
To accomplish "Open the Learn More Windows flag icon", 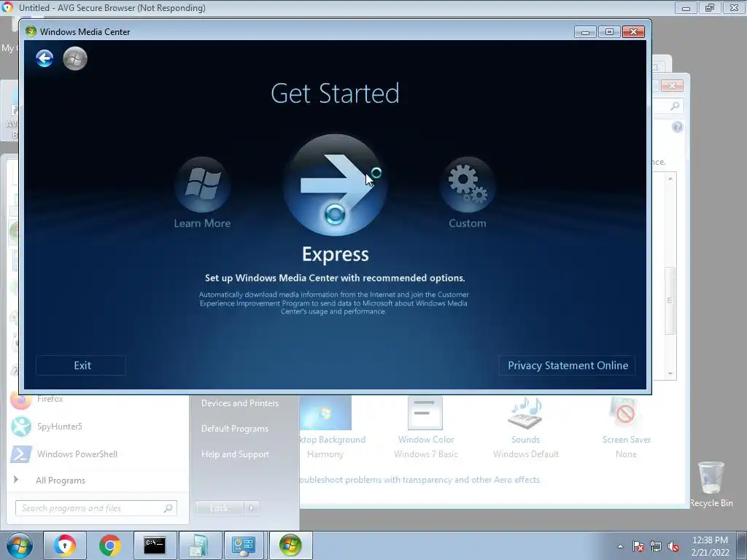I will [x=203, y=184].
